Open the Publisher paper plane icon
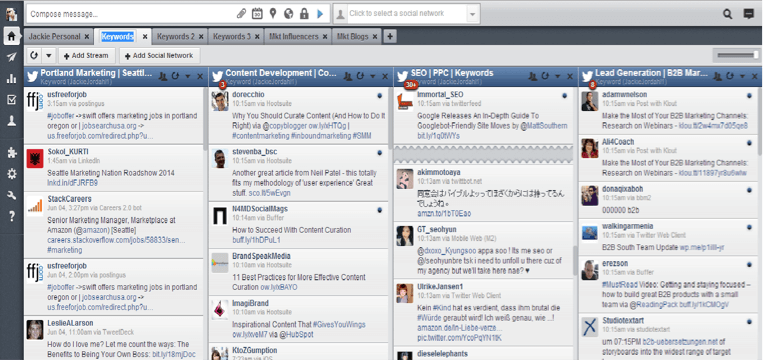The width and height of the screenshot is (763, 360). (12, 57)
